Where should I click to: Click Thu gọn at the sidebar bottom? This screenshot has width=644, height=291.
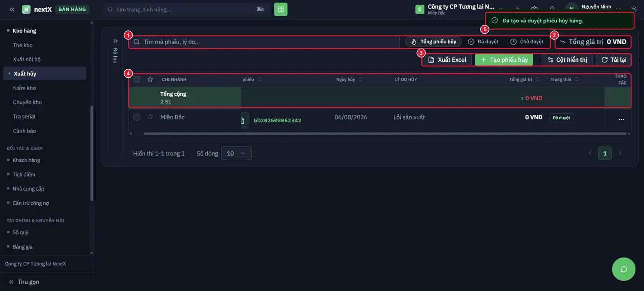(x=24, y=282)
